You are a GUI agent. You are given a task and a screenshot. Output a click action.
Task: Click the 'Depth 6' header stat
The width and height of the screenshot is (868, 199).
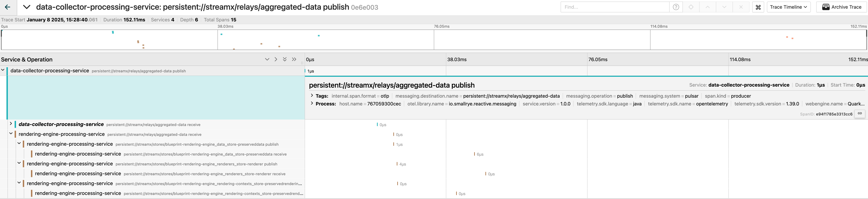189,20
